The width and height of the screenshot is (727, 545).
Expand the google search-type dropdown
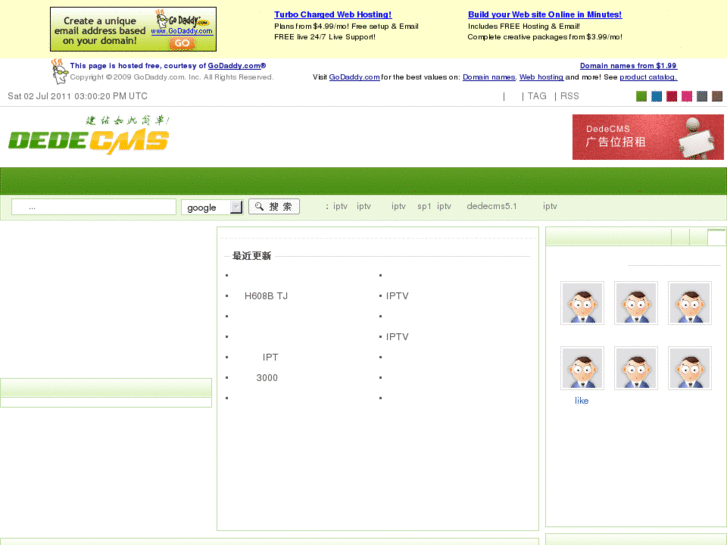click(212, 207)
